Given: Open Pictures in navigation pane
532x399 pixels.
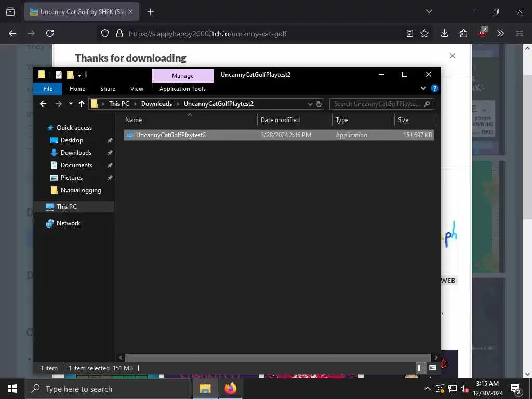Looking at the screenshot, I should (72, 178).
